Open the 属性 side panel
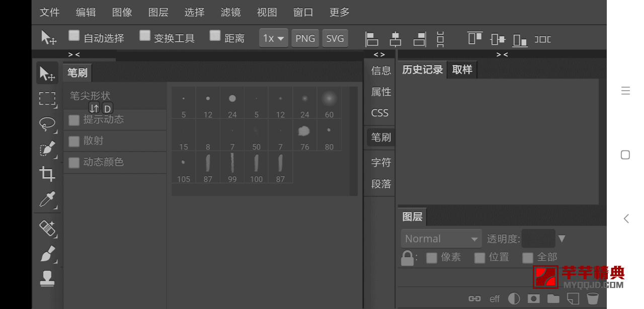 tap(381, 92)
